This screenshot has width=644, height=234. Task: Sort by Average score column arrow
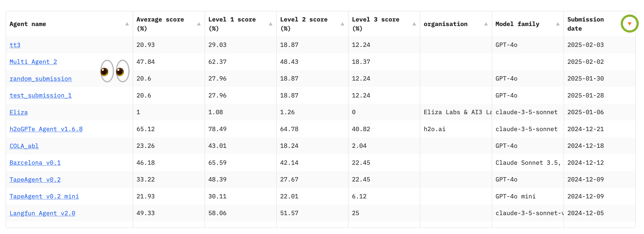coord(199,24)
